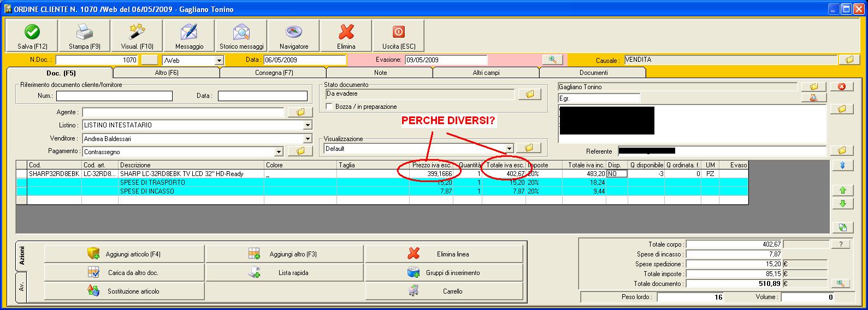
Task: Open Visual. (F10) preview
Action: [137, 36]
